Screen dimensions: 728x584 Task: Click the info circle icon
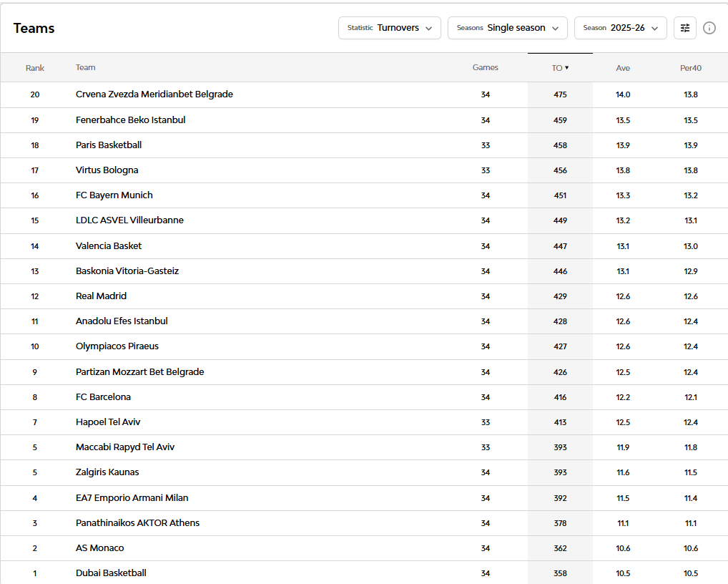tap(709, 28)
